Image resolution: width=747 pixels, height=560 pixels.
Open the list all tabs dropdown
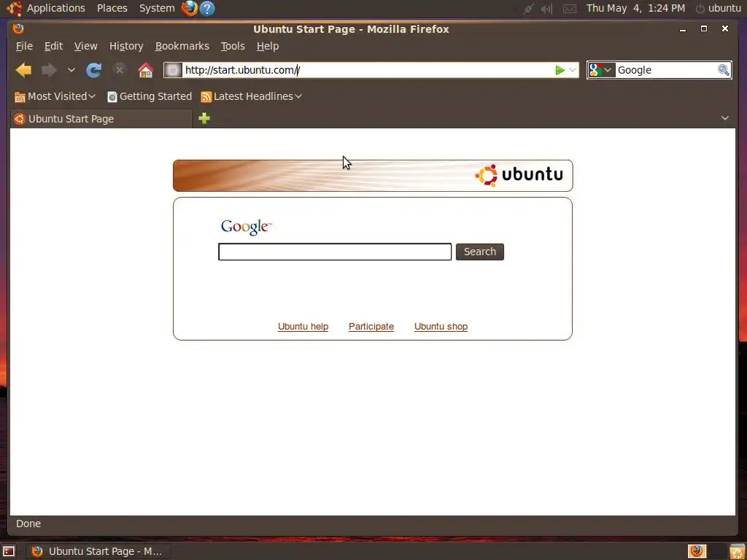point(724,118)
